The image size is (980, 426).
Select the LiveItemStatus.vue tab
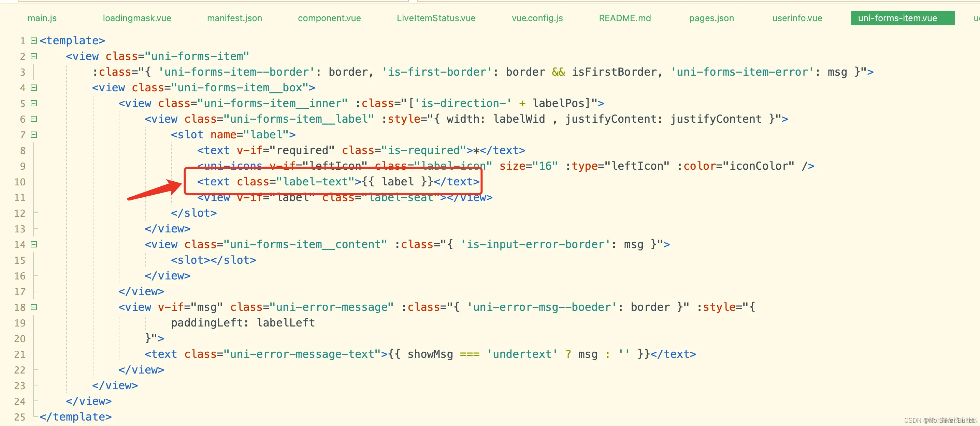[x=436, y=18]
